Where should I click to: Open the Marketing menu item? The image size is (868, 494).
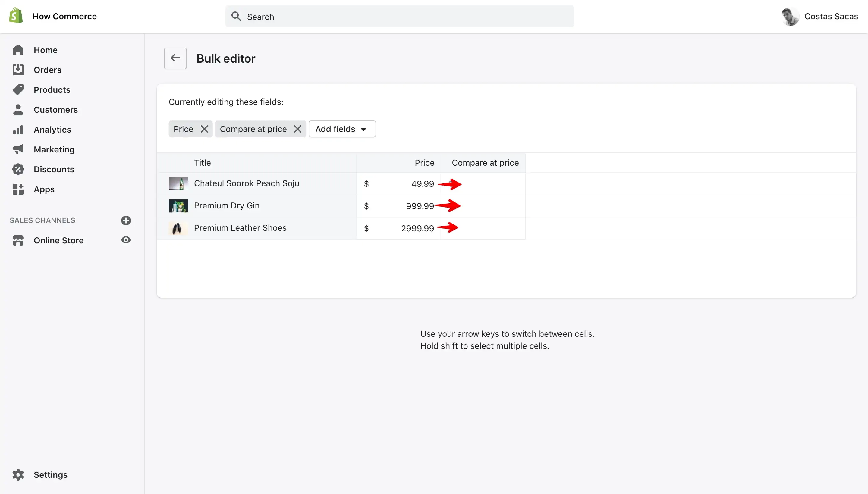[x=54, y=149]
